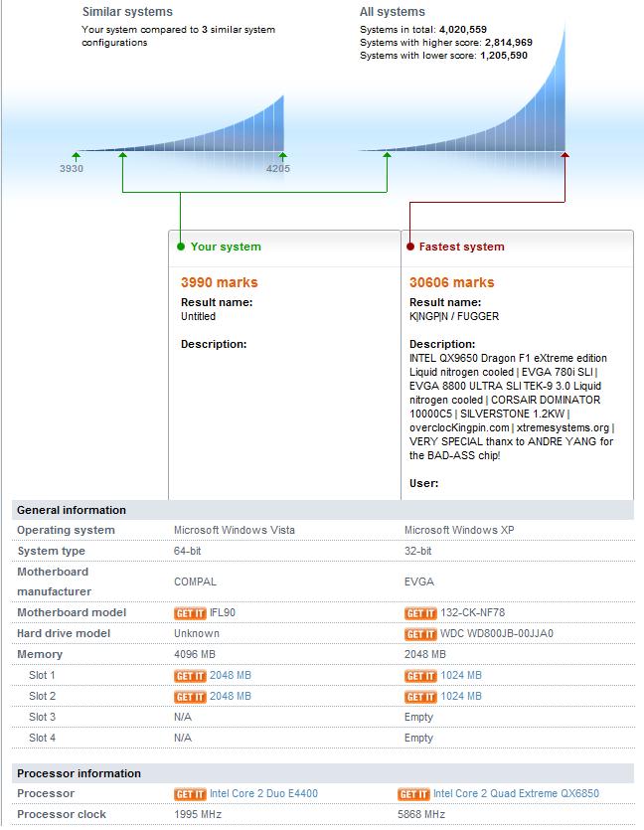
Task: Click the result name KINGPIN / FUGGER
Action: pyautogui.click(x=454, y=316)
